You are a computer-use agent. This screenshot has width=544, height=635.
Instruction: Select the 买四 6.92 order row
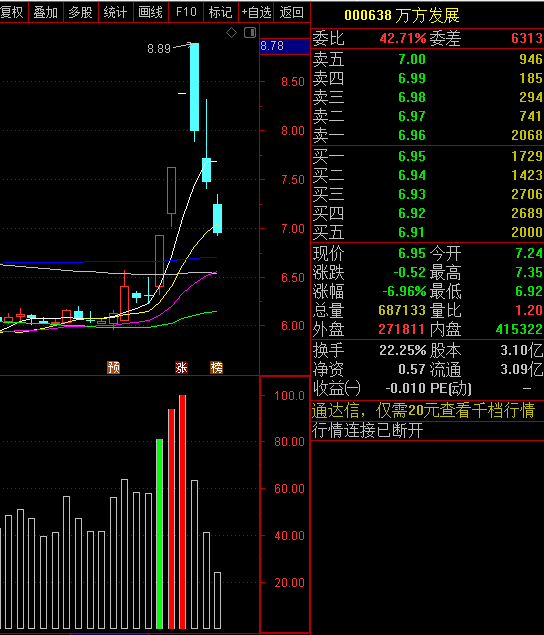coord(427,213)
